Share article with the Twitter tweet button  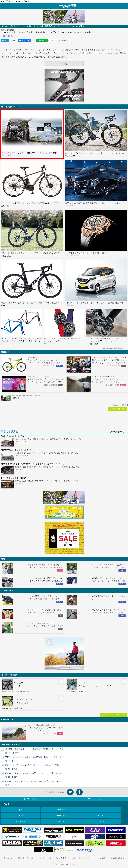tap(5, 40)
